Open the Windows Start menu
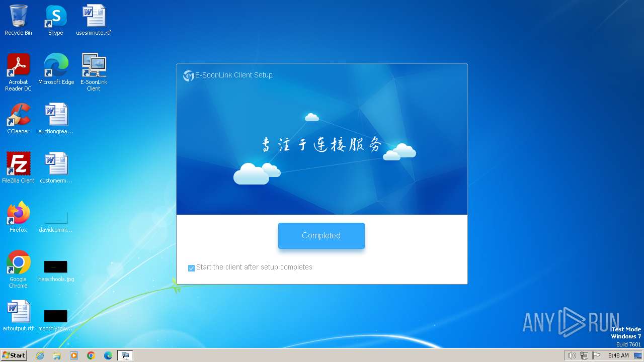This screenshot has height=362, width=644. click(x=14, y=355)
